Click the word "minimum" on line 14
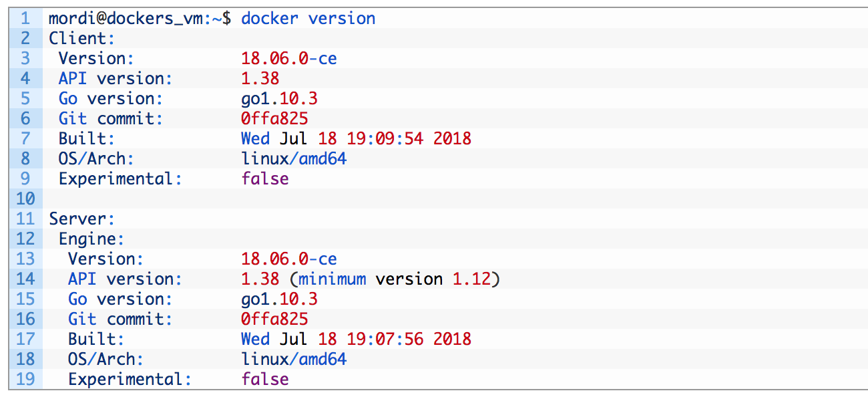Viewport: 868px width, 401px height. point(332,279)
